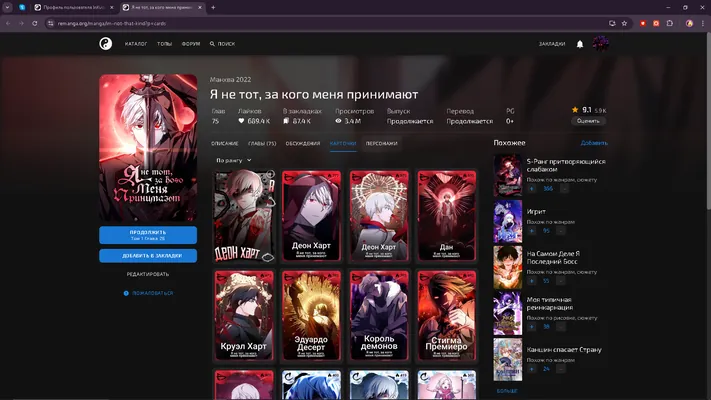Open the notifications bell
The image size is (711, 400).
[580, 44]
